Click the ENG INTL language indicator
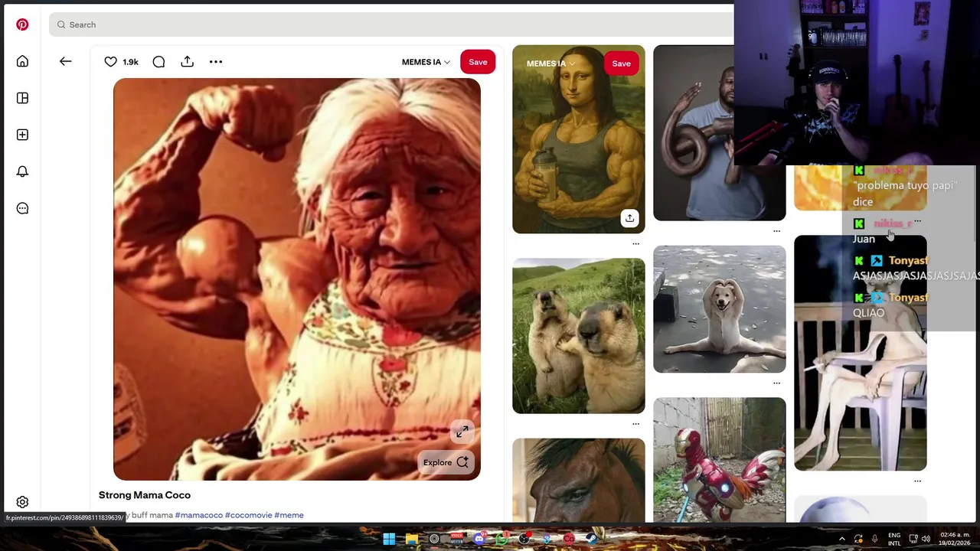 894,539
